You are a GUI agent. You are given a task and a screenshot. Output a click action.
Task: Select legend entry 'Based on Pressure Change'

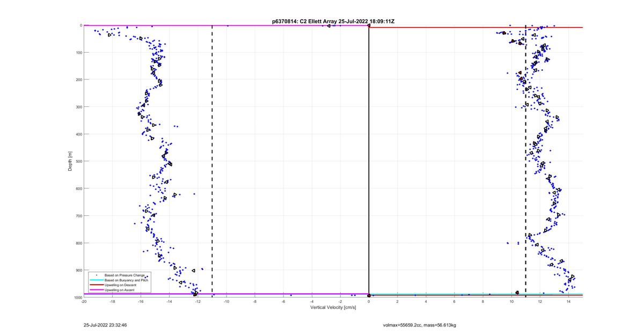(x=125, y=275)
